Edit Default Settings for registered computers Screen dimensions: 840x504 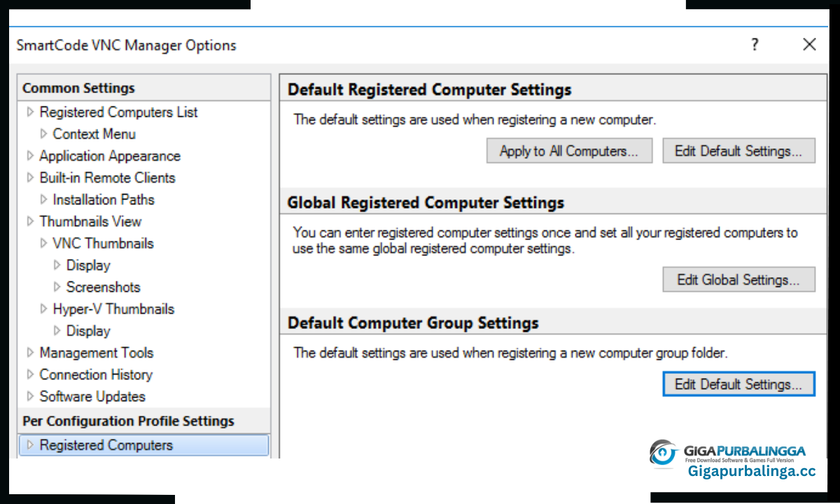click(x=738, y=151)
